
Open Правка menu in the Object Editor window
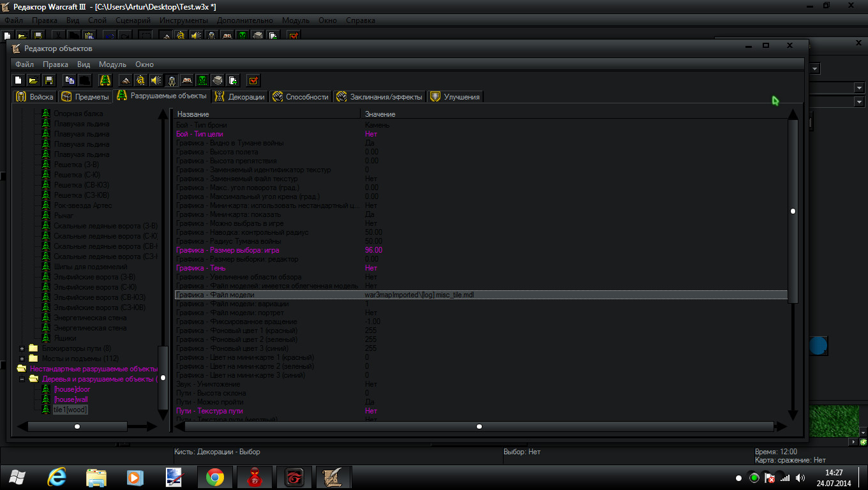pyautogui.click(x=56, y=64)
